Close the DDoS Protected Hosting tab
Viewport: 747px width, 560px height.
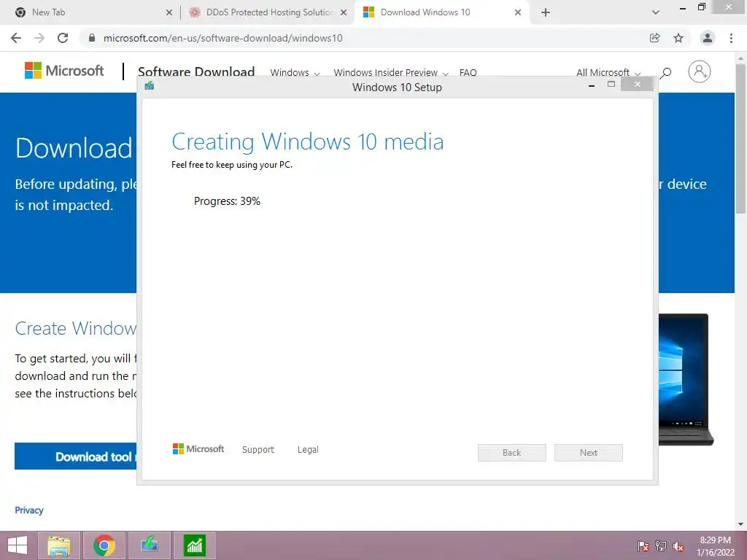(x=344, y=13)
